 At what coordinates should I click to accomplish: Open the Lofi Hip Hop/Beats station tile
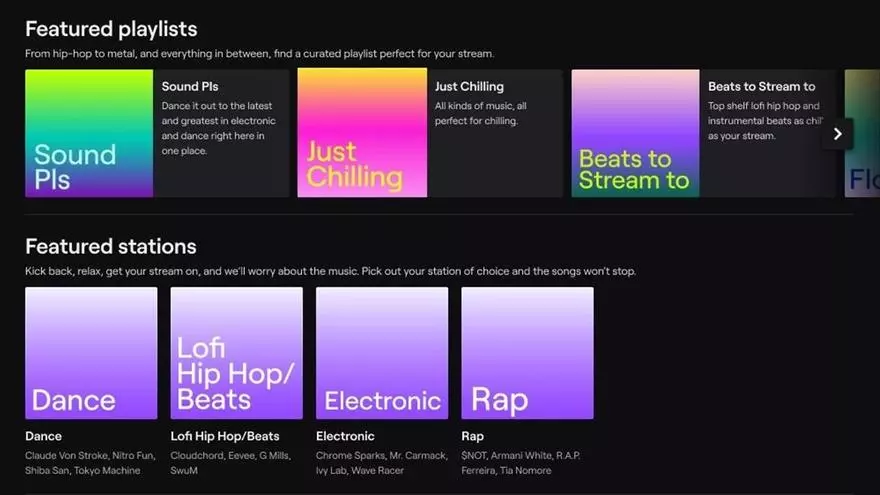pyautogui.click(x=236, y=353)
